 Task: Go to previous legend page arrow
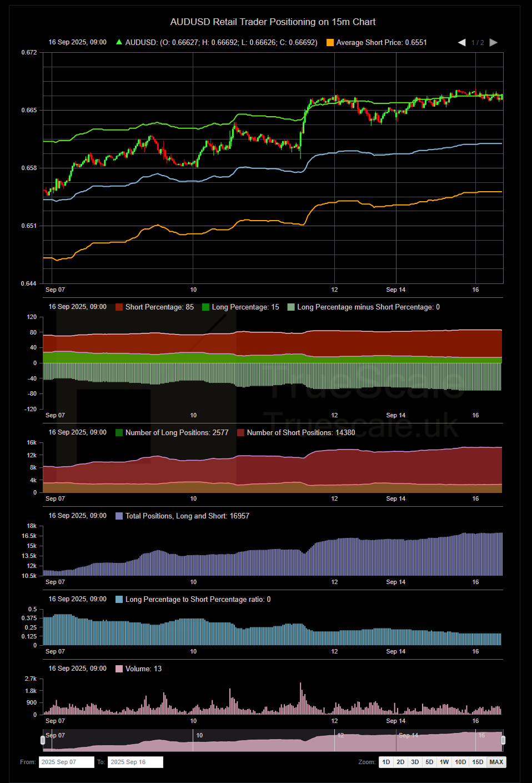[x=461, y=43]
